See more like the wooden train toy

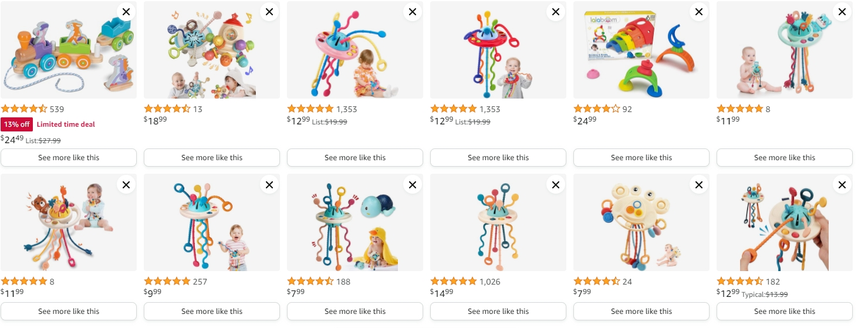[x=69, y=158]
